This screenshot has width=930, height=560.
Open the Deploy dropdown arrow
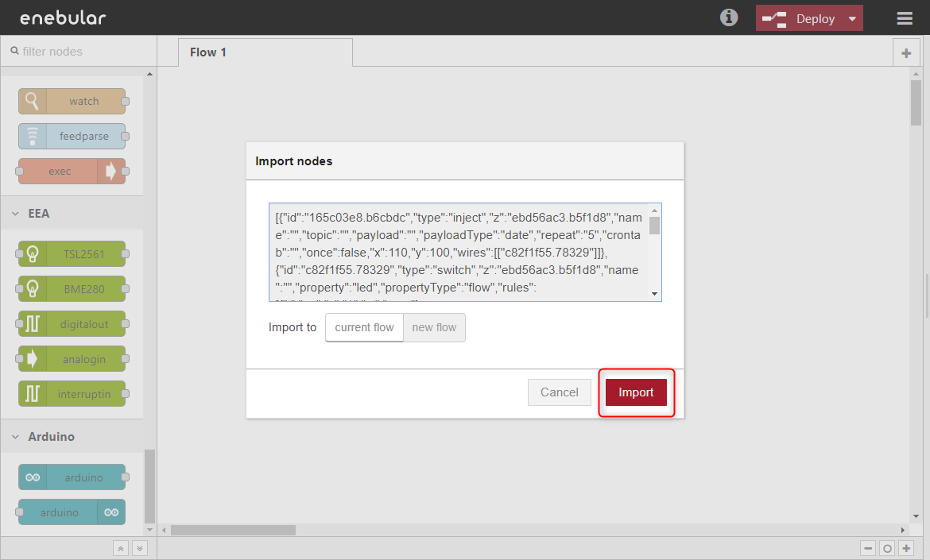pos(852,19)
